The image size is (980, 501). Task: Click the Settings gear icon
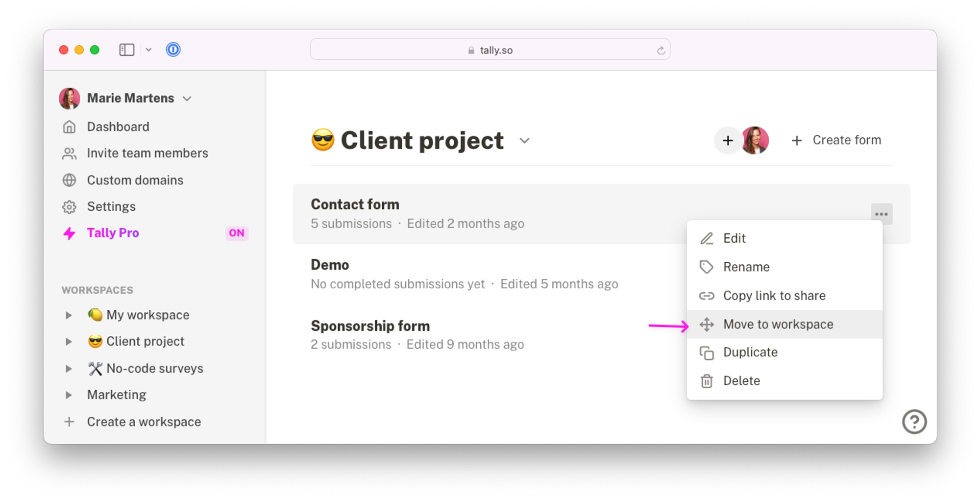70,207
